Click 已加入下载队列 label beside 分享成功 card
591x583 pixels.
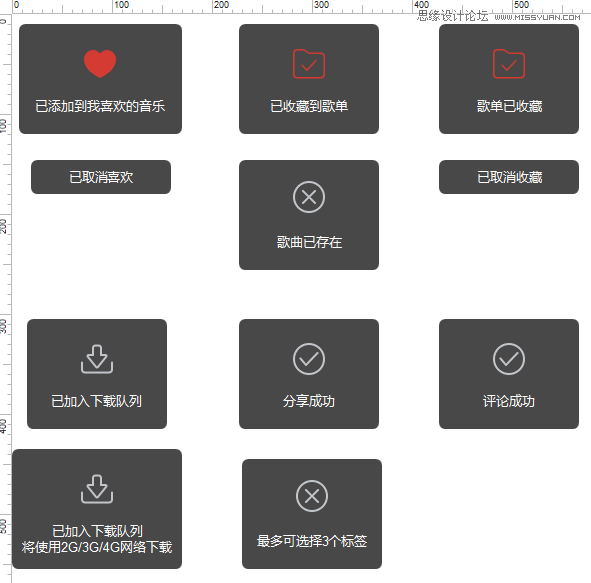tap(96, 401)
